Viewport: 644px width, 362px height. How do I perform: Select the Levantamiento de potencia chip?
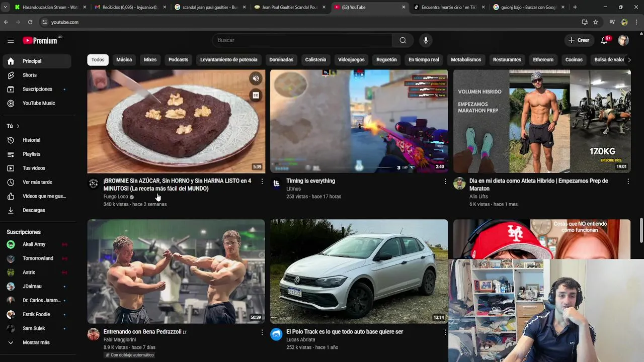point(228,60)
